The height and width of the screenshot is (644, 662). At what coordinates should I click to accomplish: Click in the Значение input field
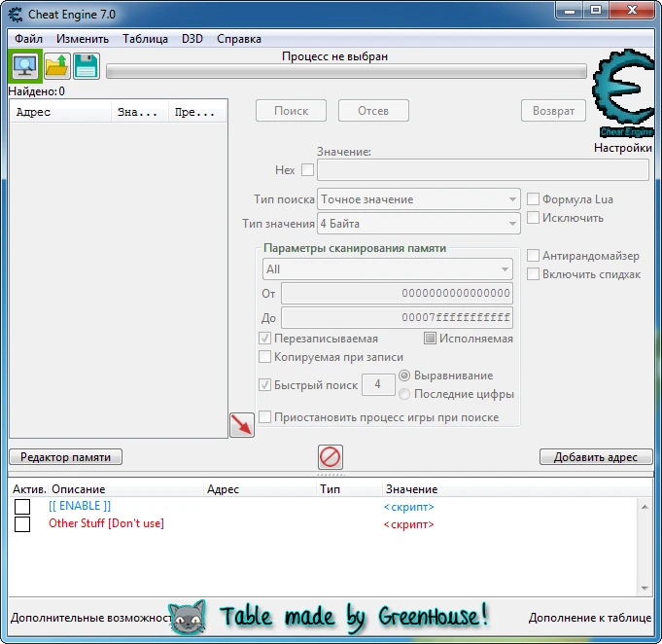[483, 170]
